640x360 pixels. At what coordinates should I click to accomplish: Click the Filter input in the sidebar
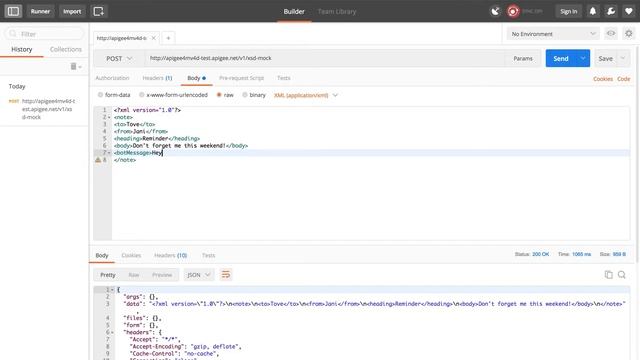[x=44, y=33]
